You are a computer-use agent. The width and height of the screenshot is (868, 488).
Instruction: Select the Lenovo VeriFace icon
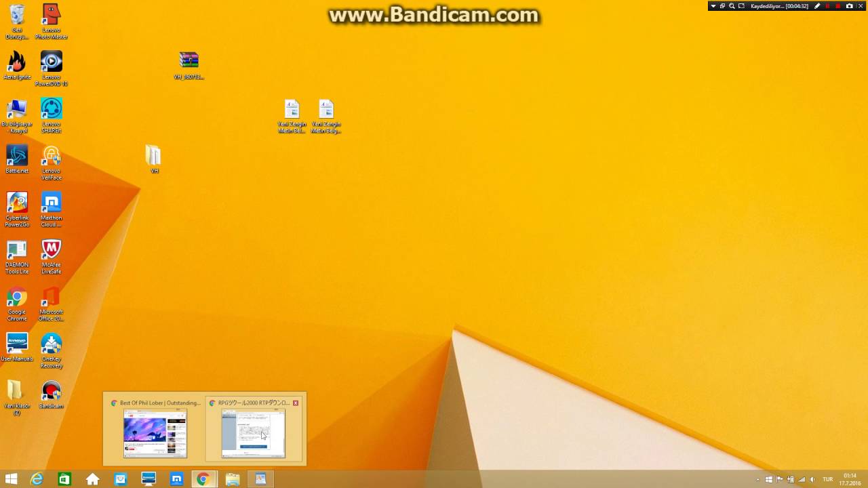tap(52, 163)
